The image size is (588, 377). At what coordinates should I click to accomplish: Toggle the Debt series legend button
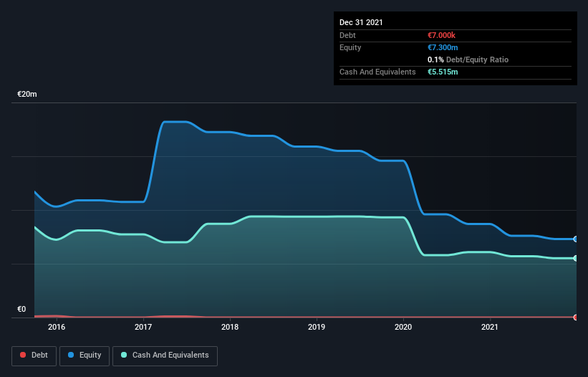(x=34, y=355)
